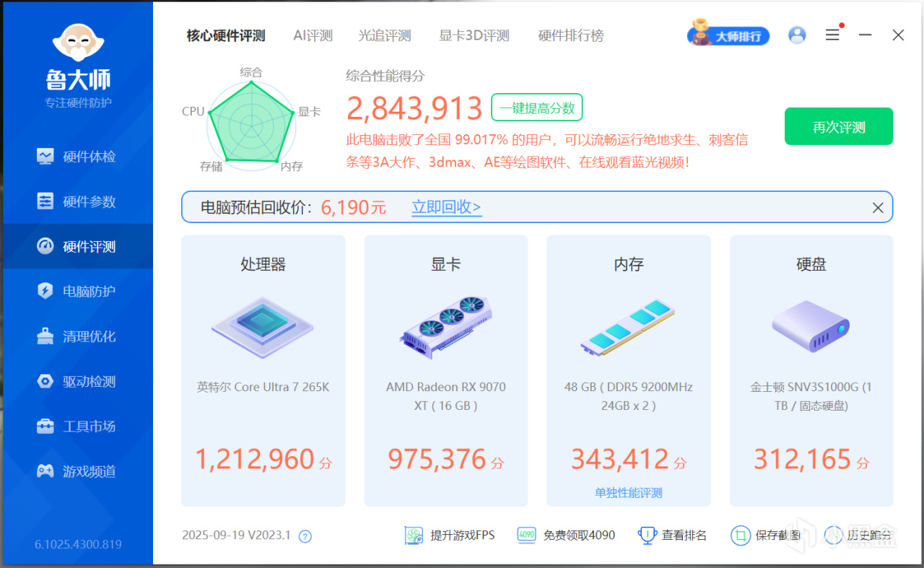
Task: Click the version help question mark icon
Action: pyautogui.click(x=305, y=536)
